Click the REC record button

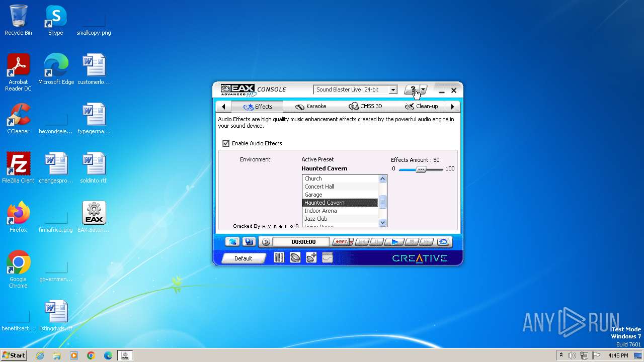(341, 242)
